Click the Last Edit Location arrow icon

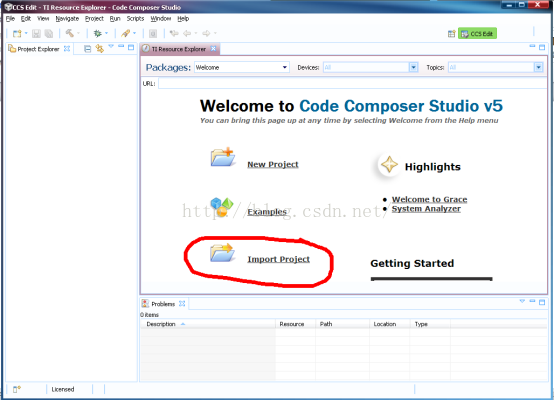click(x=174, y=33)
